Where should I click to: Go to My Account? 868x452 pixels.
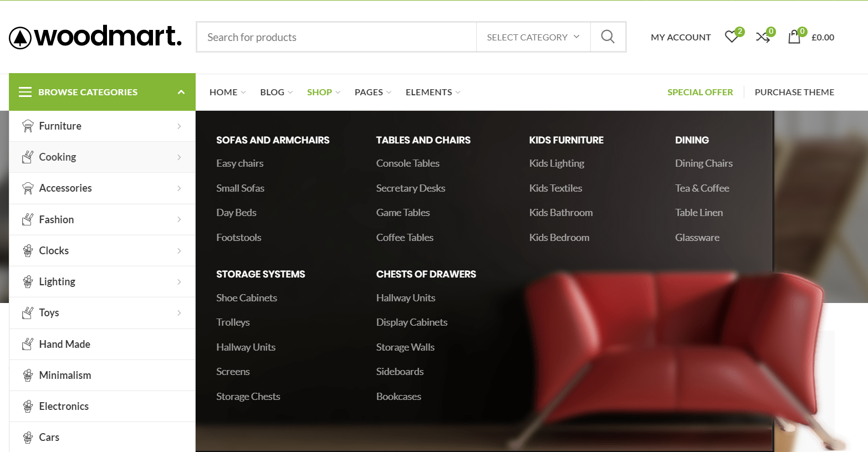coord(680,37)
